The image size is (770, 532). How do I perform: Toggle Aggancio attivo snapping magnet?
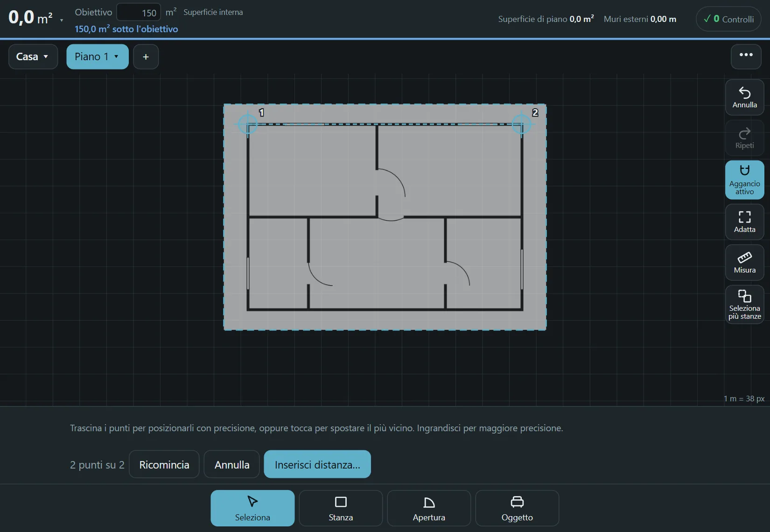click(744, 180)
